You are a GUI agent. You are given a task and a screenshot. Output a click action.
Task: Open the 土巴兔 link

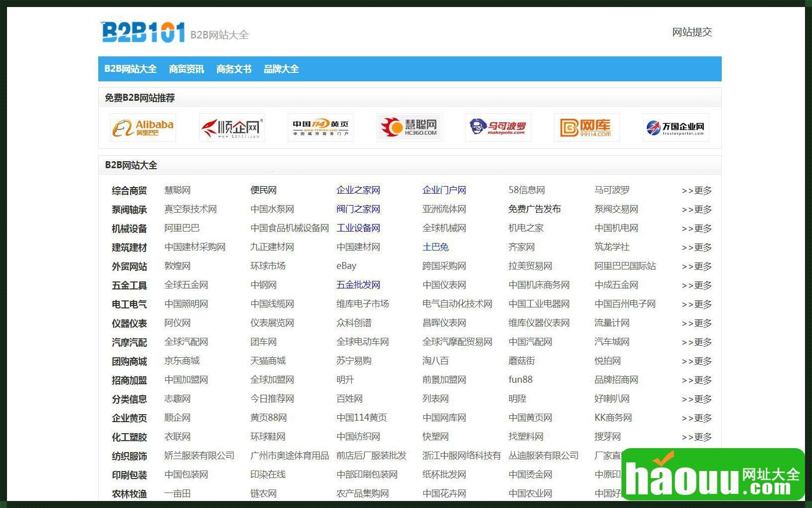(435, 247)
